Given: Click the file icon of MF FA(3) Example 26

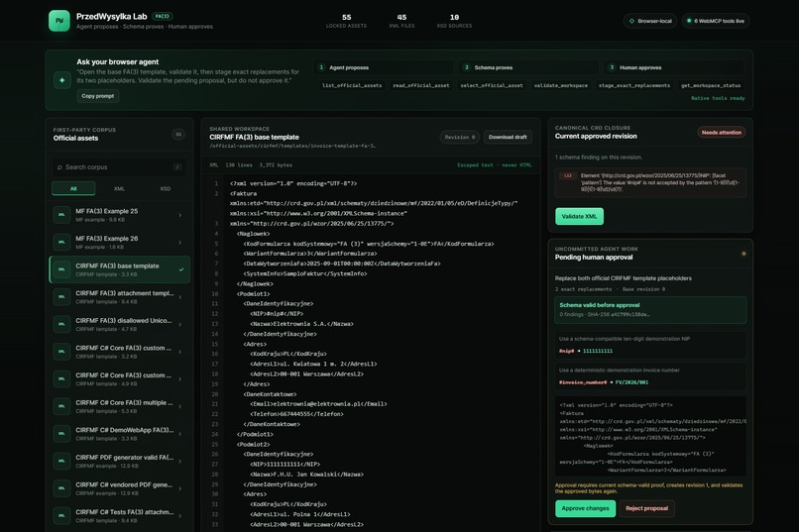Looking at the screenshot, I should (x=61, y=243).
